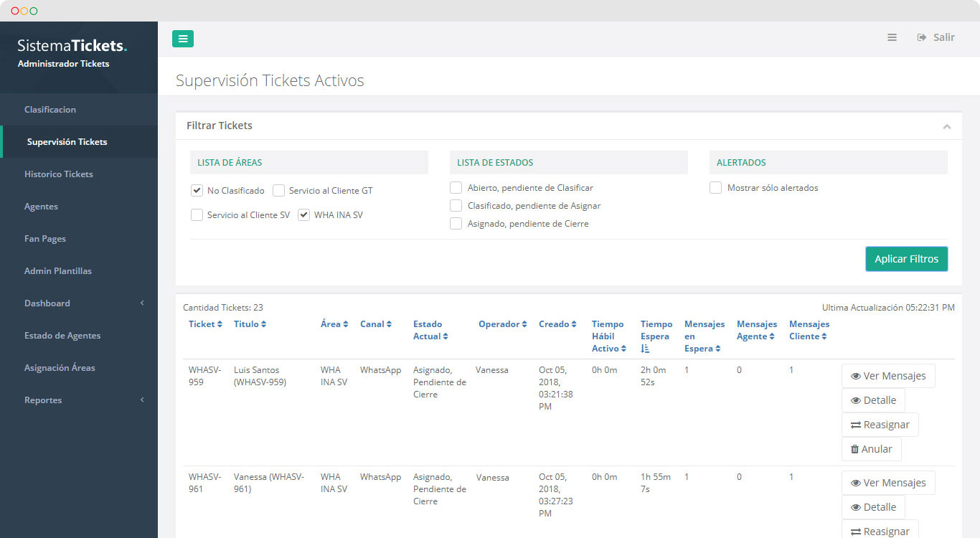Click the Oct 05, 2018, 03:21:38 PM cell
Image resolution: width=980 pixels, height=538 pixels.
556,388
